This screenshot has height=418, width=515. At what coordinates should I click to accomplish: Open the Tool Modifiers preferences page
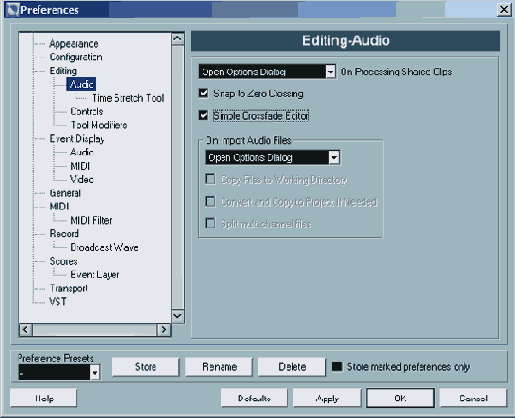coord(99,125)
